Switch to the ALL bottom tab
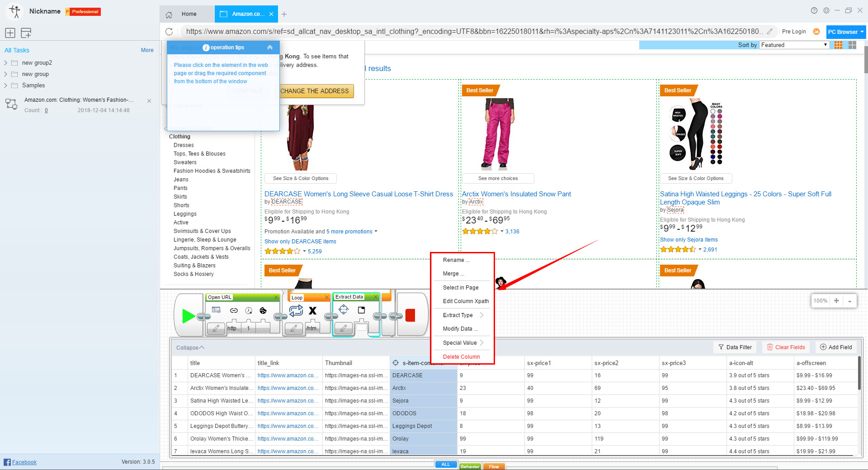This screenshot has height=470, width=868. pyautogui.click(x=446, y=465)
